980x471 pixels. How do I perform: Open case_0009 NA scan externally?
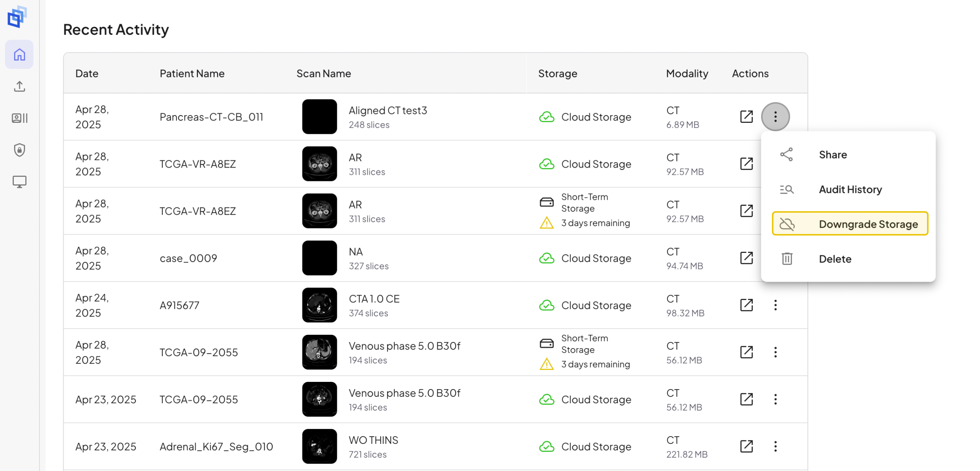(x=746, y=258)
